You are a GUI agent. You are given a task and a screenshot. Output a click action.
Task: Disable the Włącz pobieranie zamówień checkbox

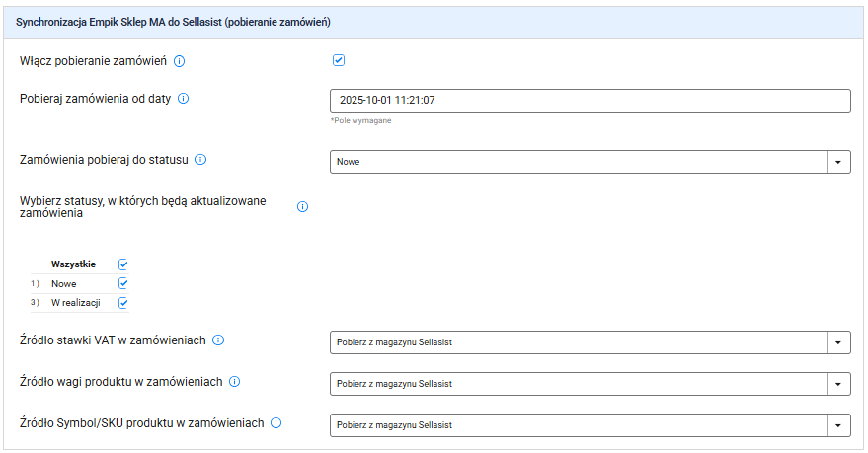(339, 60)
